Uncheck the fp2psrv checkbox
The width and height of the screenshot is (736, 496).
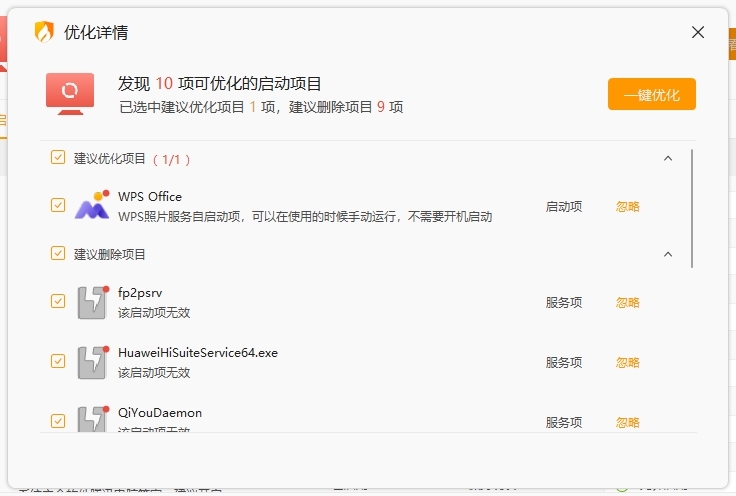coord(58,301)
